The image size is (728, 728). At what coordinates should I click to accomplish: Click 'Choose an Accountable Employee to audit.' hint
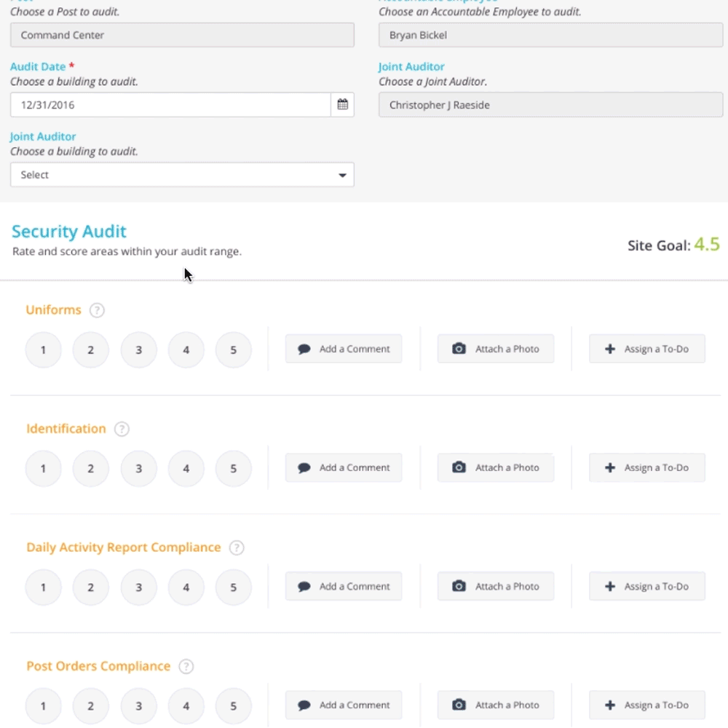480,12
